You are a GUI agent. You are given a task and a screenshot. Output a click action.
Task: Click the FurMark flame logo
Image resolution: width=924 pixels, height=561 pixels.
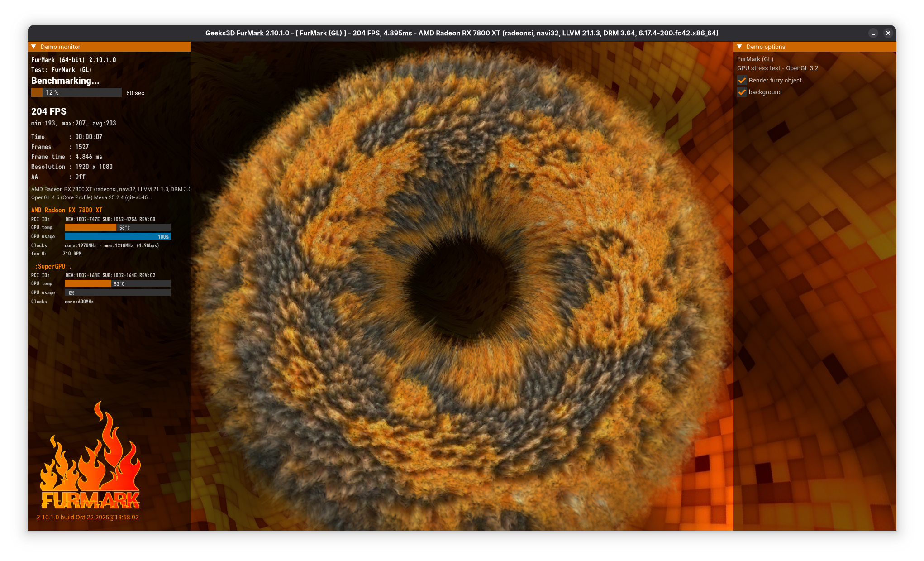click(90, 456)
